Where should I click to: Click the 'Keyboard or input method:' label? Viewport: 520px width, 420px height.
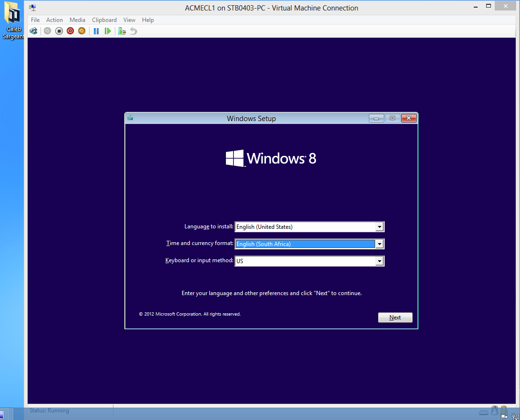click(x=199, y=260)
